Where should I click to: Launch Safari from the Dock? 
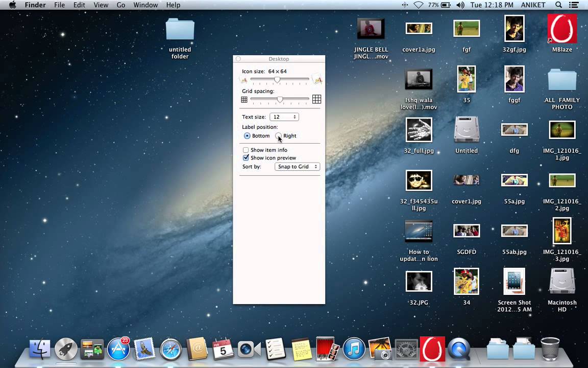click(x=170, y=350)
